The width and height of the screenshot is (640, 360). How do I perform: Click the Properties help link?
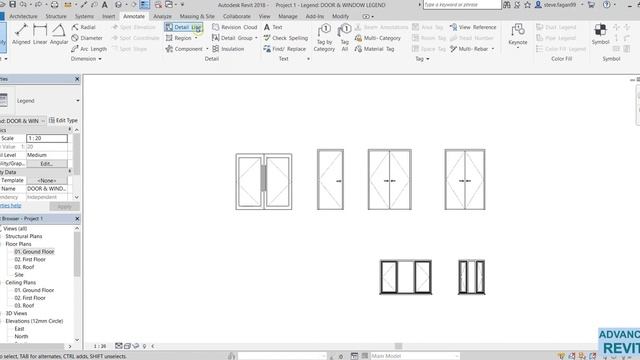coord(10,205)
